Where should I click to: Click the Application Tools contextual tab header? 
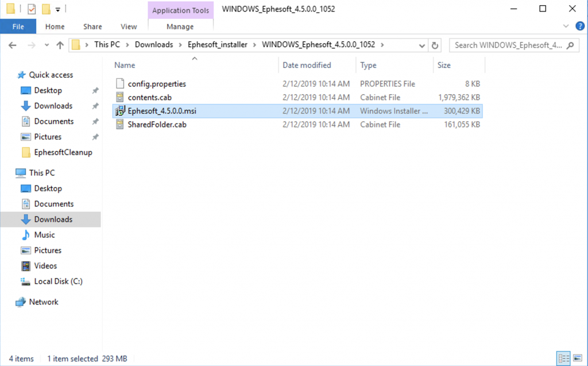pos(180,10)
